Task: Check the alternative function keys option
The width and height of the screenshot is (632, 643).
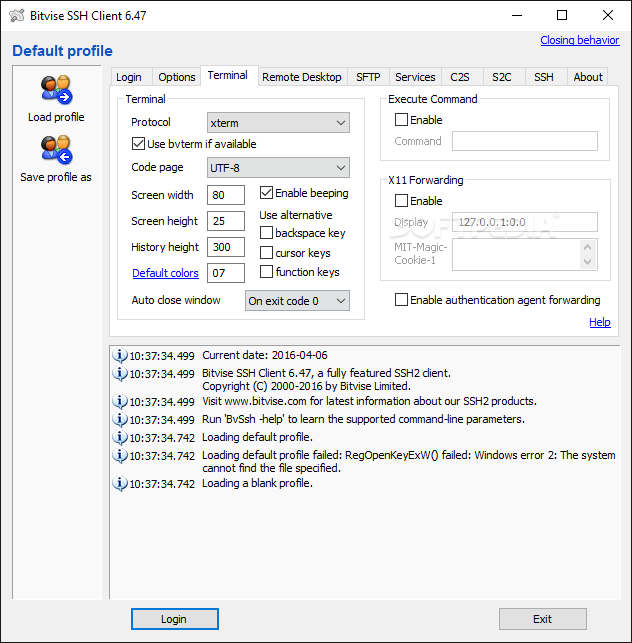Action: tap(266, 271)
